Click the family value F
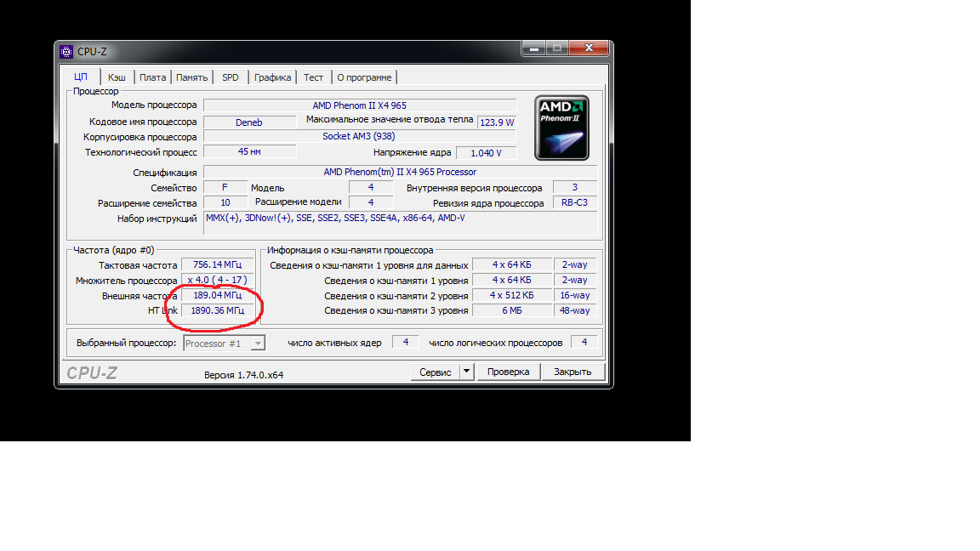Viewport: 980px width, 551px height. coord(225,187)
